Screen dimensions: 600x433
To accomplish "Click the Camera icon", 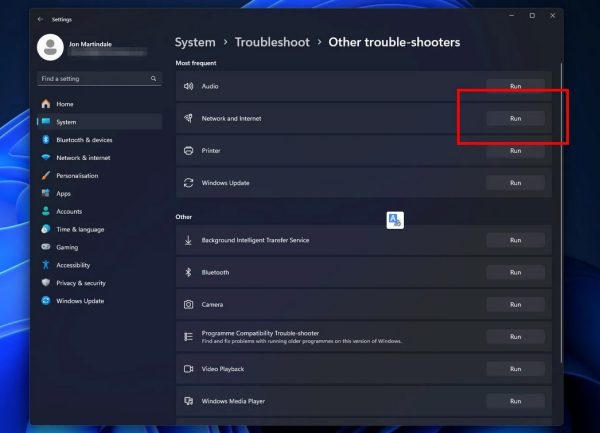I will tap(188, 304).
